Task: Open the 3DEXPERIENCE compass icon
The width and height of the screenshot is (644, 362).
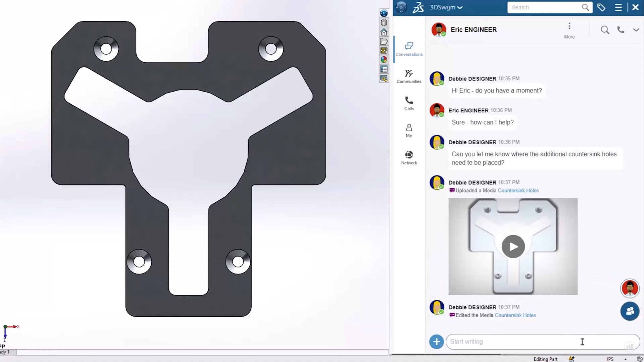Action: pos(401,7)
